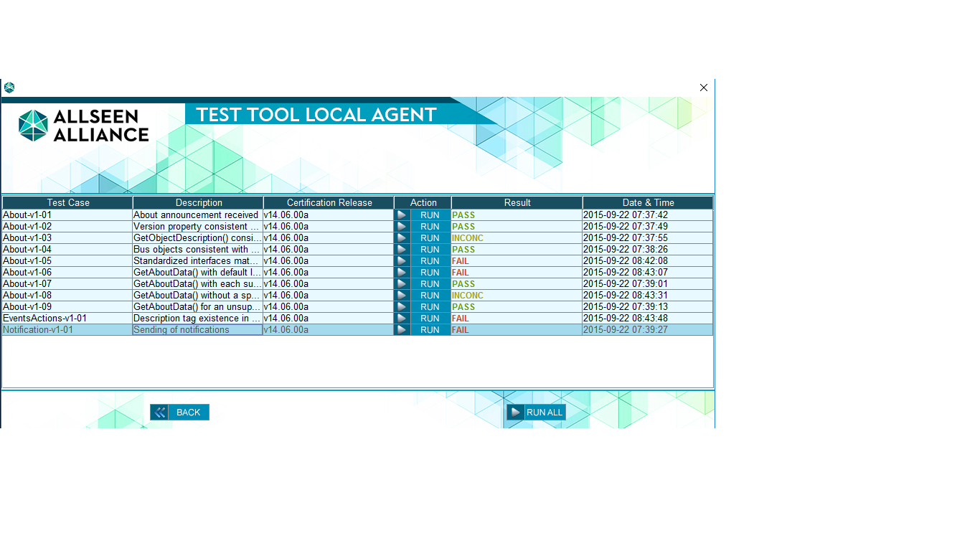Run test About-v1-05 via RUN label
This screenshot has height=551, width=980.
pos(430,260)
